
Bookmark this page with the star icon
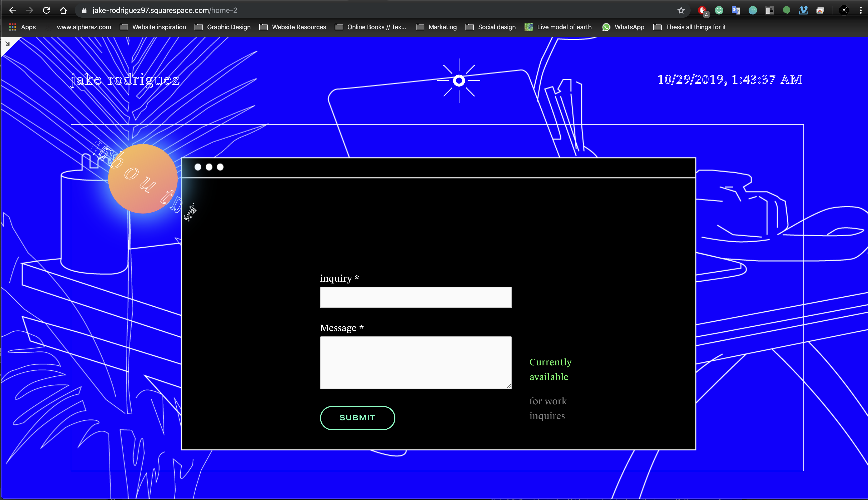(x=681, y=10)
